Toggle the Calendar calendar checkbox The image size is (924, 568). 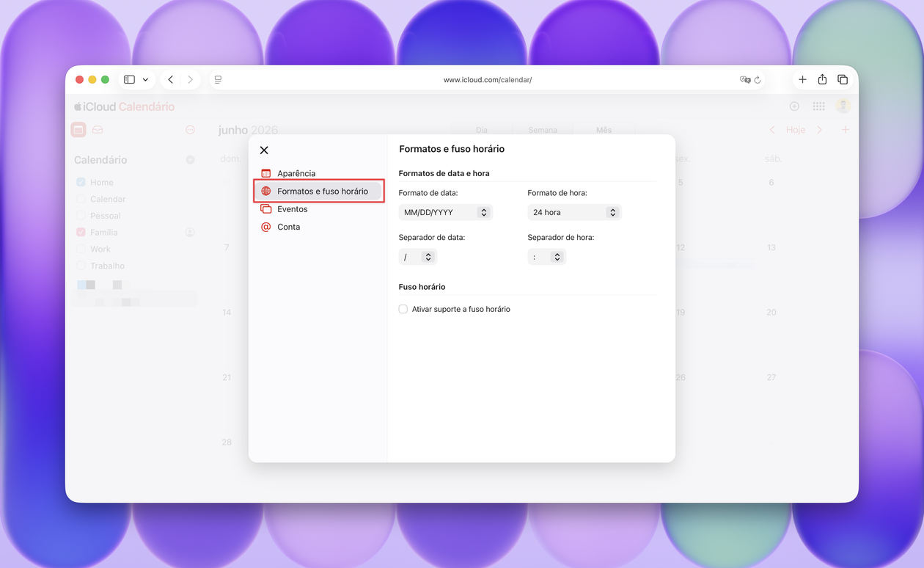[x=81, y=199]
